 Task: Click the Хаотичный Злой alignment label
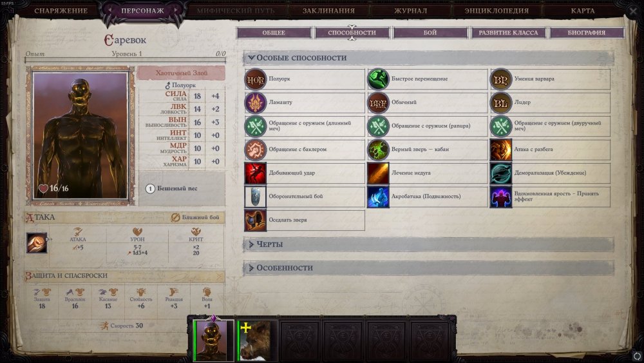pos(181,73)
